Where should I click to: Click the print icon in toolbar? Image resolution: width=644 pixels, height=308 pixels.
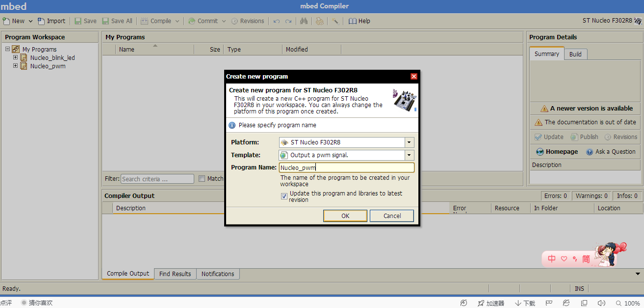tap(319, 21)
